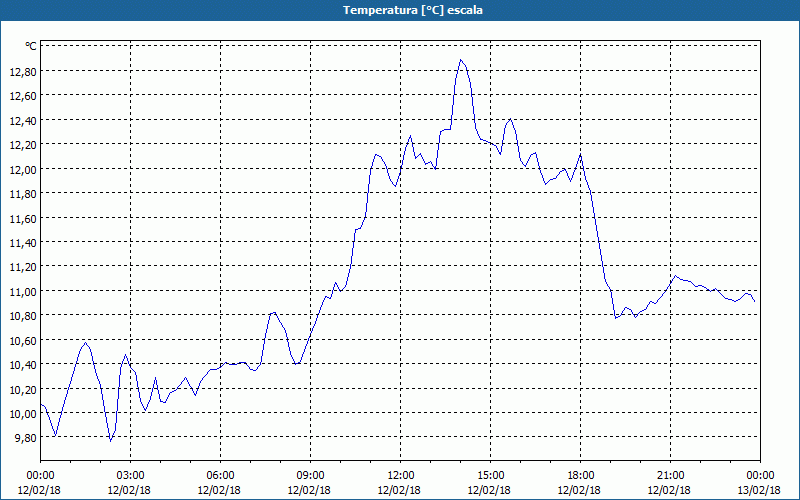Image resolution: width=800 pixels, height=500 pixels.
Task: Select the 11,20 temperature axis label
Action: (23, 267)
